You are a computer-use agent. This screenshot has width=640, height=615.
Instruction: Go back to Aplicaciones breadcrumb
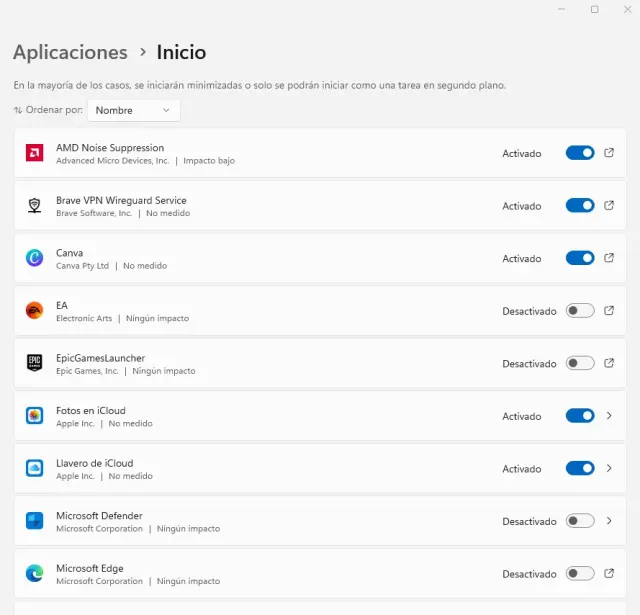pos(70,52)
